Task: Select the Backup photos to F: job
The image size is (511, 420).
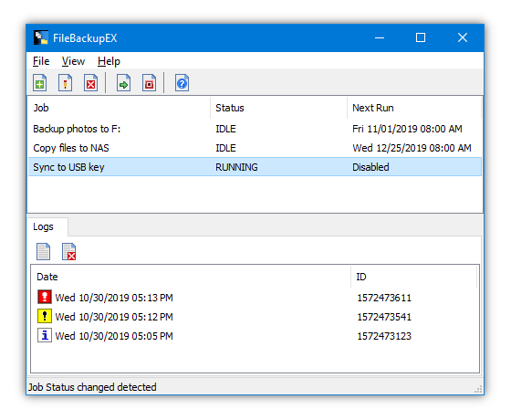Action: click(x=255, y=129)
